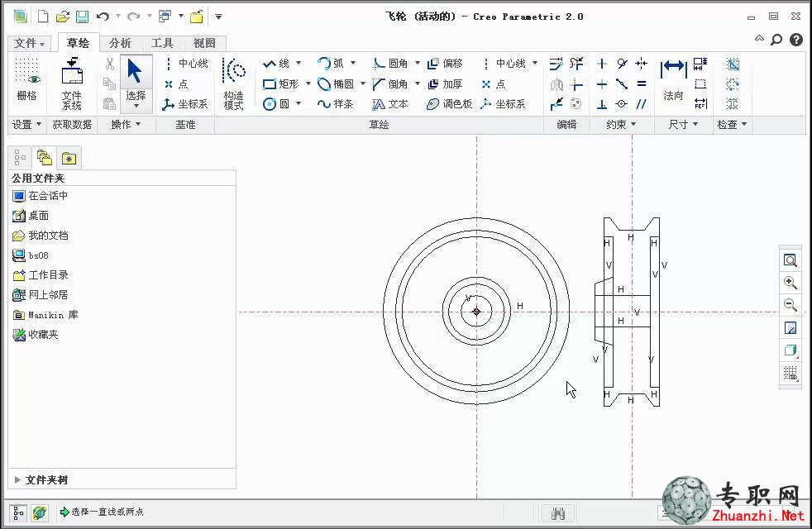Apply the Midpoint constraint tool

(x=622, y=83)
